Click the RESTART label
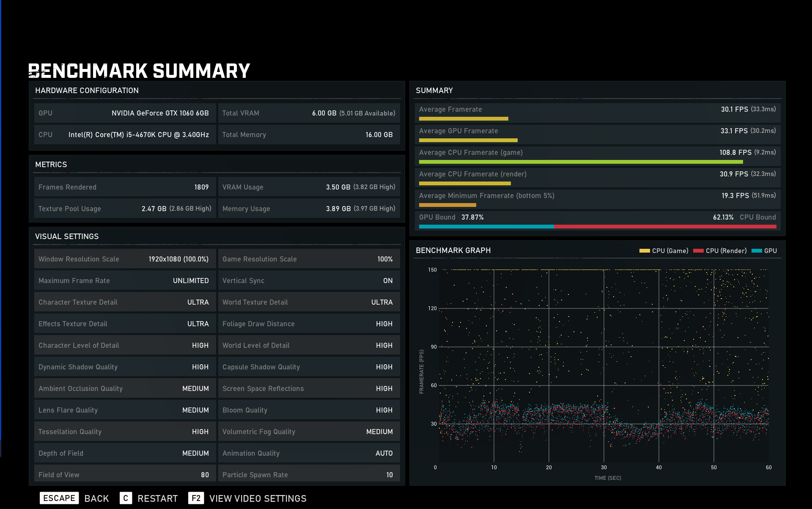 157,498
